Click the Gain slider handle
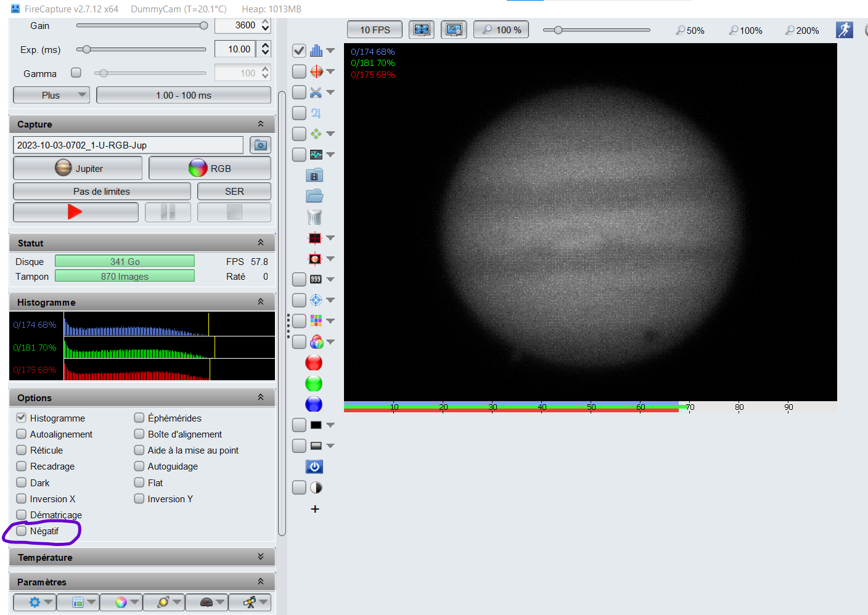This screenshot has height=615, width=868. [x=203, y=26]
